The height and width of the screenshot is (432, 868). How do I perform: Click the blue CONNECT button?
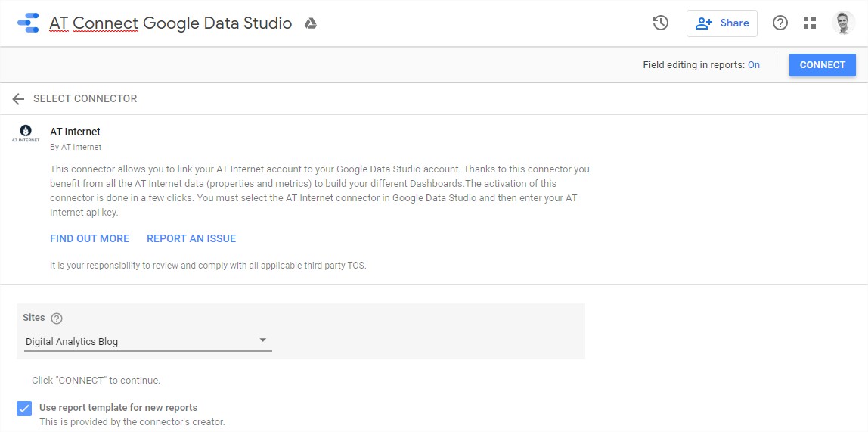click(822, 65)
